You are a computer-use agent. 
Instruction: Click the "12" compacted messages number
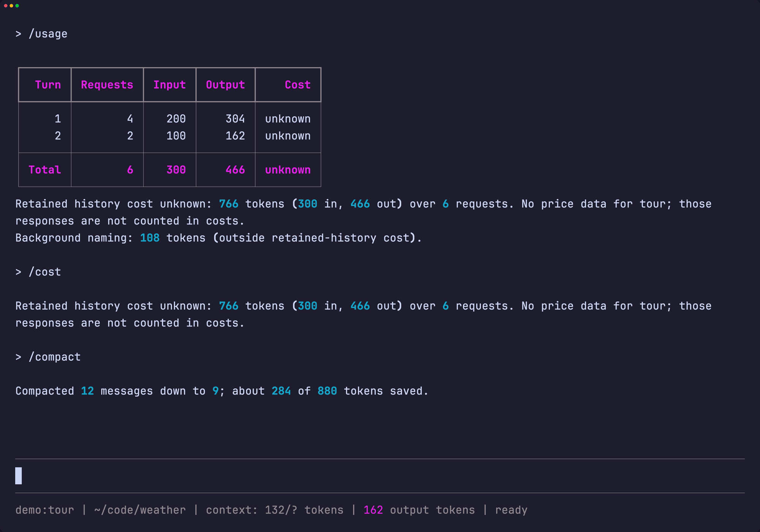(87, 391)
